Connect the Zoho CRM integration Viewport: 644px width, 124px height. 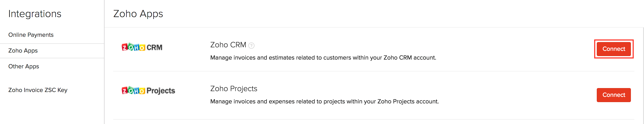(613, 49)
